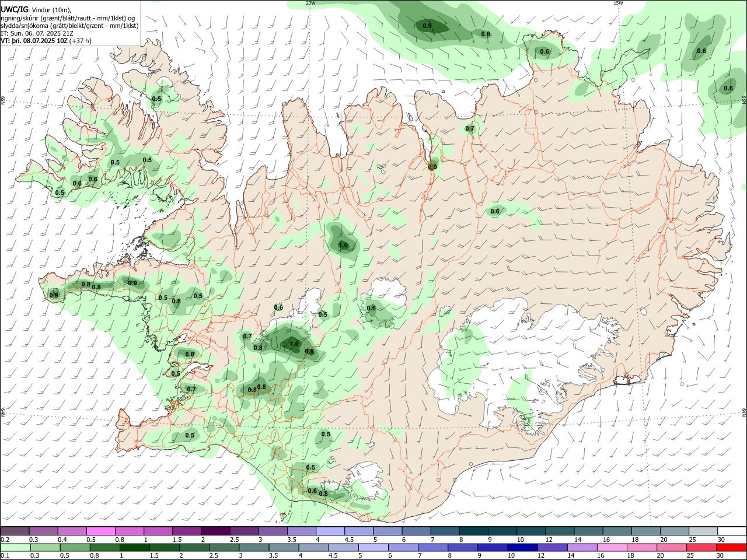Select the light pink swatch starting at 16 in lower legend
747x560 pixels.
click(x=612, y=547)
